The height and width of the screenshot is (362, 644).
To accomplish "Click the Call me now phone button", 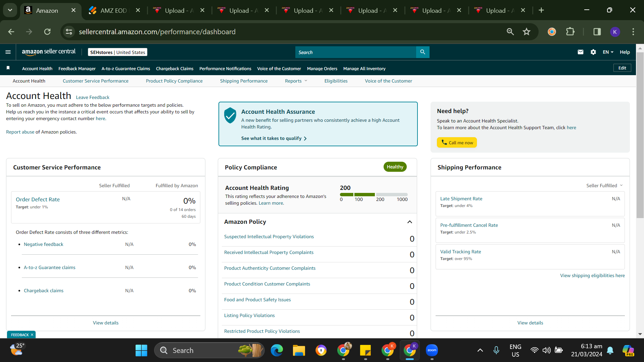I will [x=457, y=143].
